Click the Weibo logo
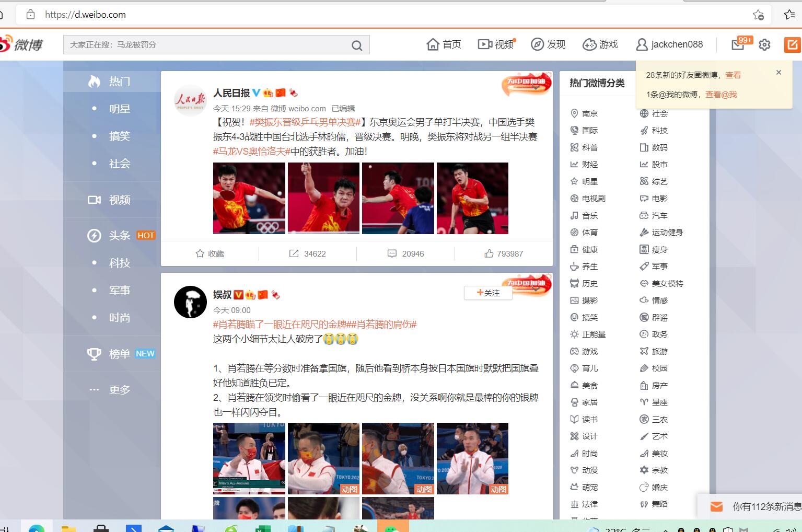This screenshot has width=802, height=532. pos(21,44)
